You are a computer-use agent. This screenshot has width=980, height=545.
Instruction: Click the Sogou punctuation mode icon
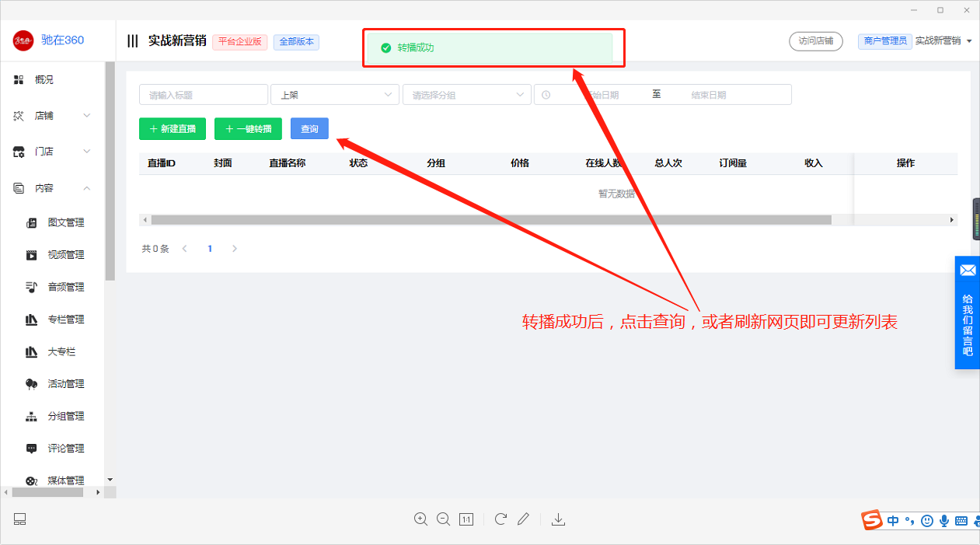point(910,522)
